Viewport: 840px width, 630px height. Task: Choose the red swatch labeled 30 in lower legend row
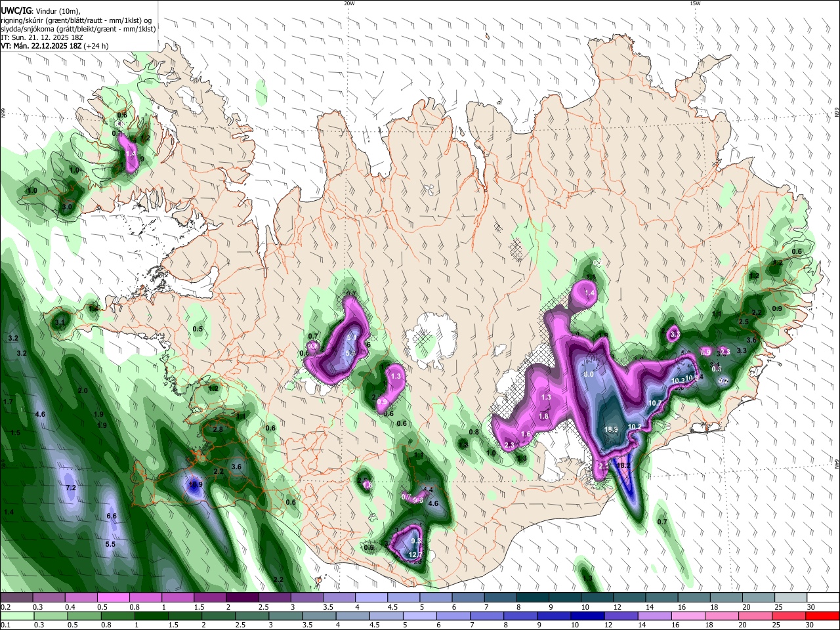coord(823,616)
